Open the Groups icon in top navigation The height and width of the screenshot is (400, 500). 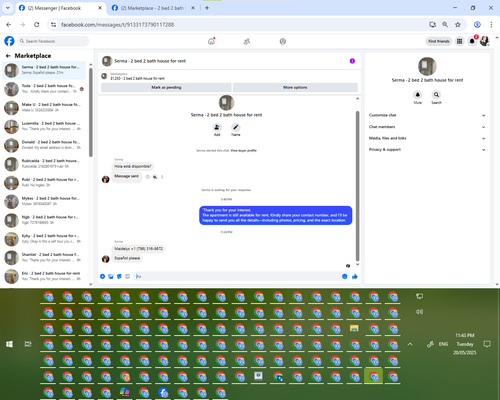[283, 41]
